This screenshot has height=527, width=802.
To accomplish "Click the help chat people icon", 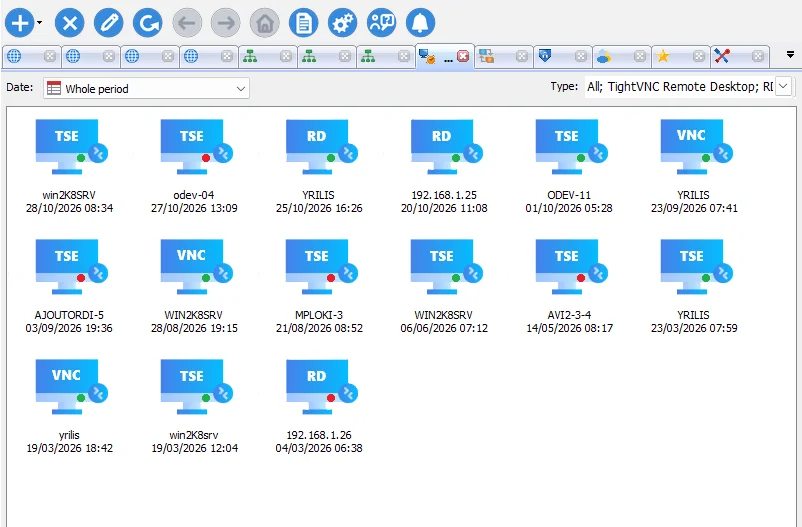I will [382, 23].
